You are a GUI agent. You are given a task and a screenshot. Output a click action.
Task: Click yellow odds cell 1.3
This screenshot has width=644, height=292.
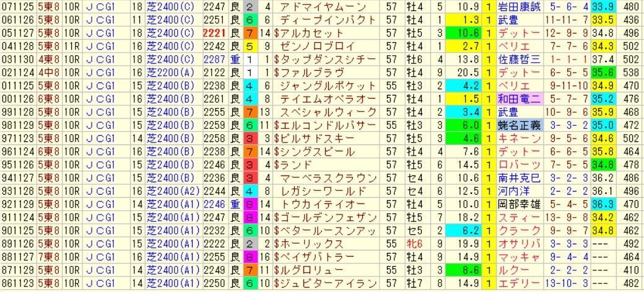(457, 20)
